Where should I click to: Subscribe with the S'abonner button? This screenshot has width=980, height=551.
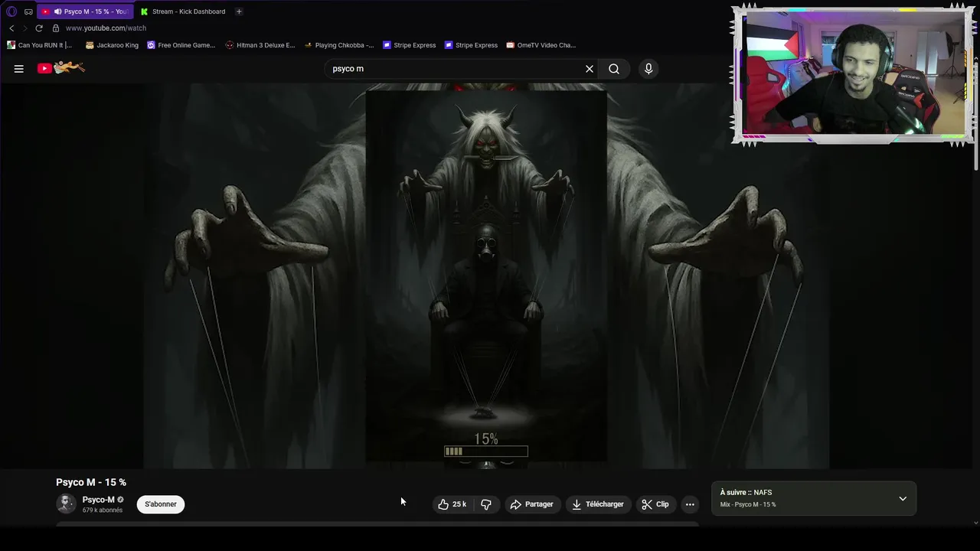pos(161,504)
